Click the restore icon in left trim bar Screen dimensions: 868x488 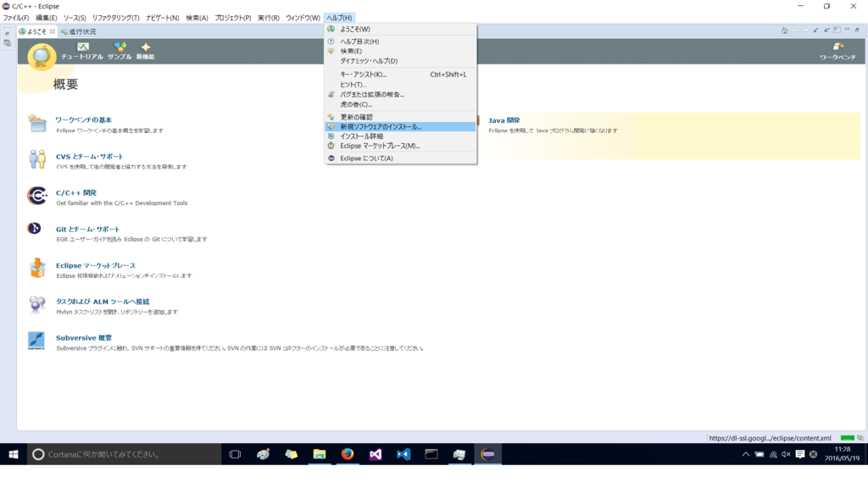tap(7, 34)
